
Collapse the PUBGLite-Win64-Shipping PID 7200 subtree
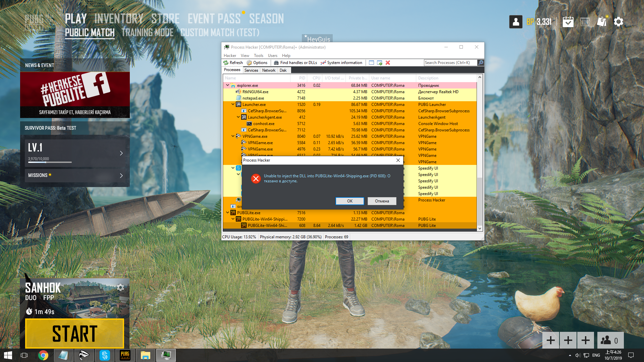click(233, 219)
